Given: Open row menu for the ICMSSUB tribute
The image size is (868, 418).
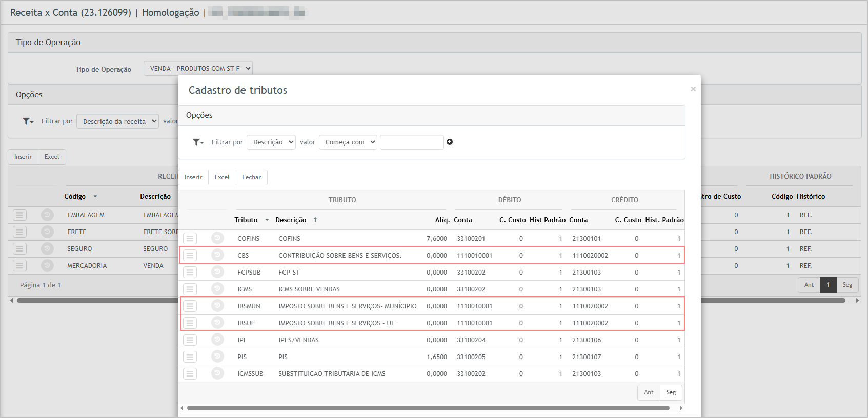Looking at the screenshot, I should pyautogui.click(x=190, y=373).
